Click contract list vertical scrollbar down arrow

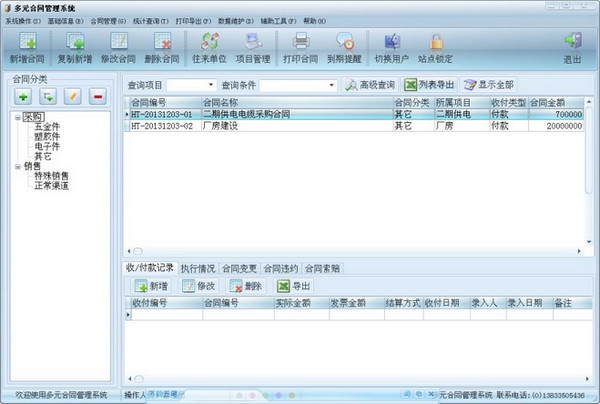(x=589, y=242)
